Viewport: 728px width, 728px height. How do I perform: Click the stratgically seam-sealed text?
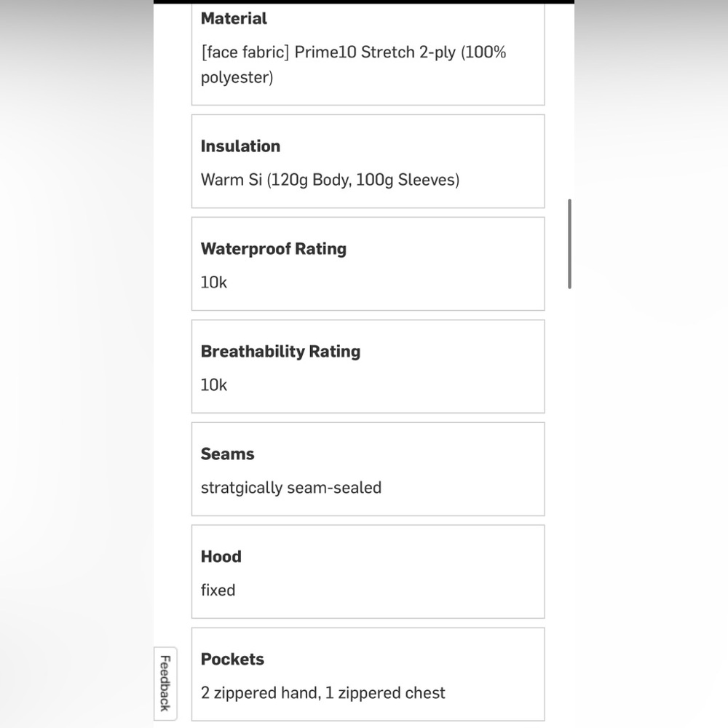(291, 488)
